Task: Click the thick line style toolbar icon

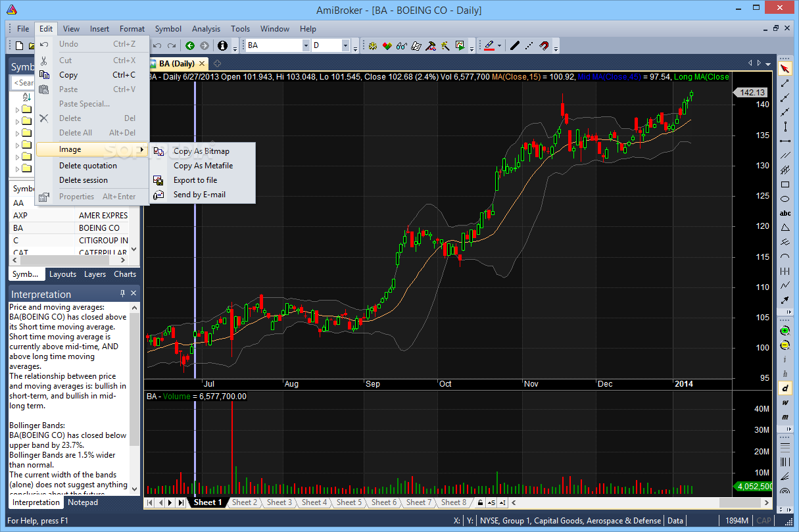Action: pyautogui.click(x=514, y=45)
